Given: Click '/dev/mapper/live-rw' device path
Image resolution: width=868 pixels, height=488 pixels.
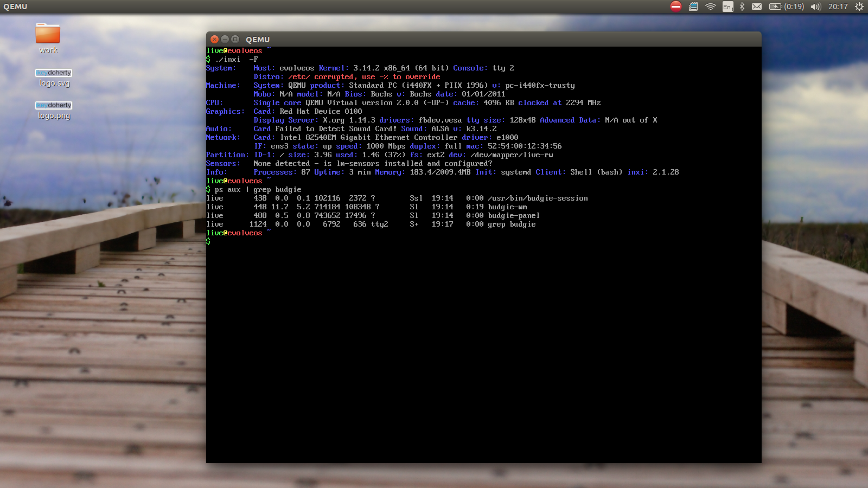Looking at the screenshot, I should click(512, 155).
